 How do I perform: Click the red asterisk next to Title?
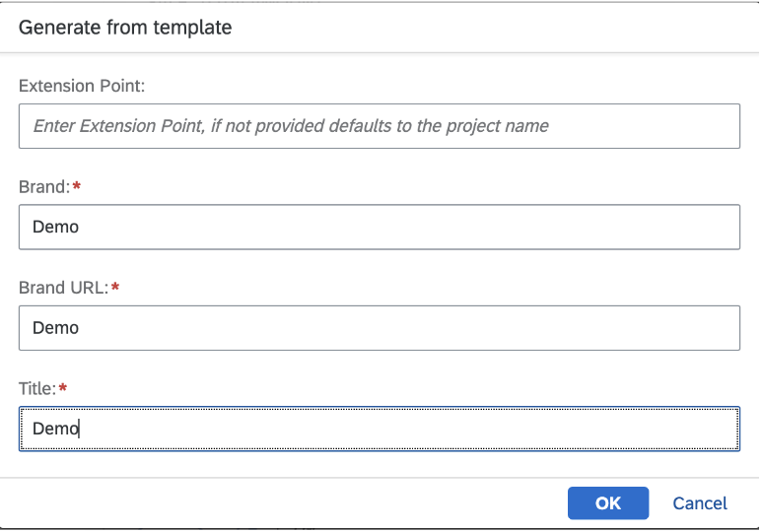pyautogui.click(x=62, y=387)
